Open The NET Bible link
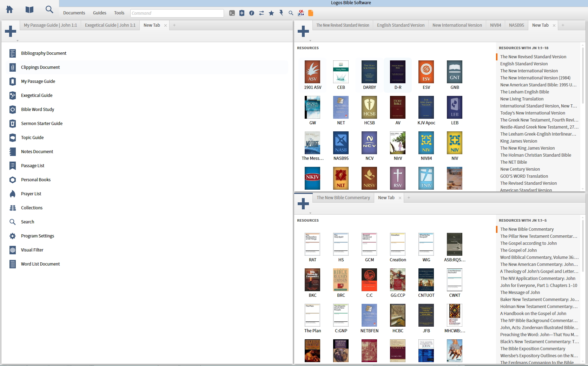588x366 pixels. click(514, 162)
